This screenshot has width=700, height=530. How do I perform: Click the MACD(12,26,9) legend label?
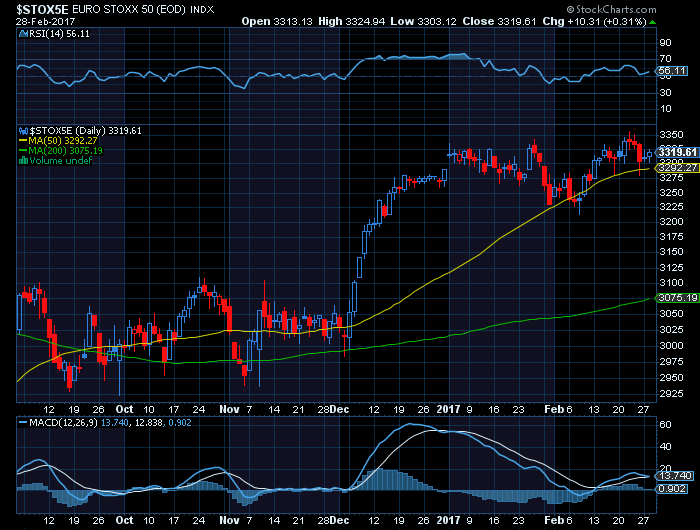click(x=63, y=423)
